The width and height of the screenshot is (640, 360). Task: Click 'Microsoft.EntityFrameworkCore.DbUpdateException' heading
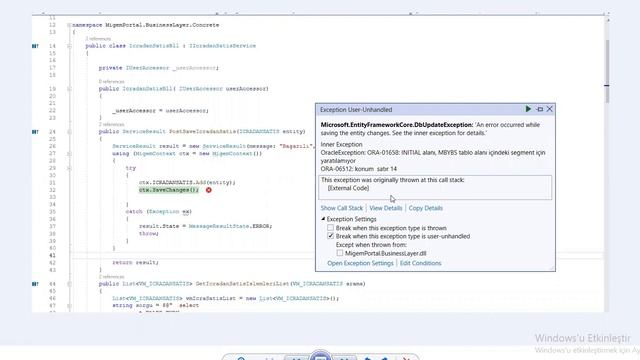pos(397,124)
